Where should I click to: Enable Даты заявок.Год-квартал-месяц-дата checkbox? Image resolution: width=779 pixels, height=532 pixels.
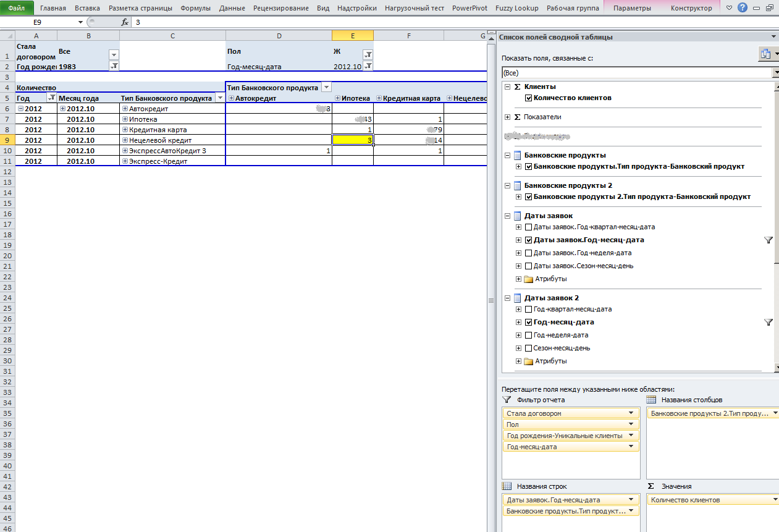(x=528, y=227)
